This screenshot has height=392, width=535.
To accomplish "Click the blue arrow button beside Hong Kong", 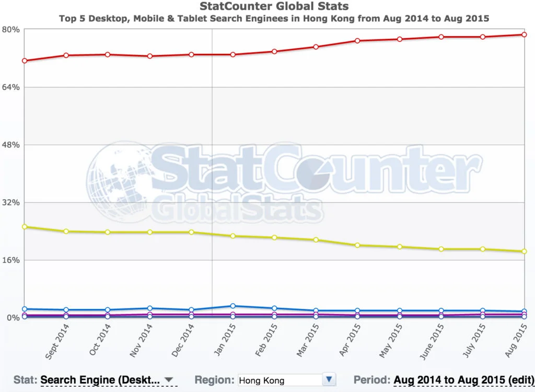I will (329, 380).
